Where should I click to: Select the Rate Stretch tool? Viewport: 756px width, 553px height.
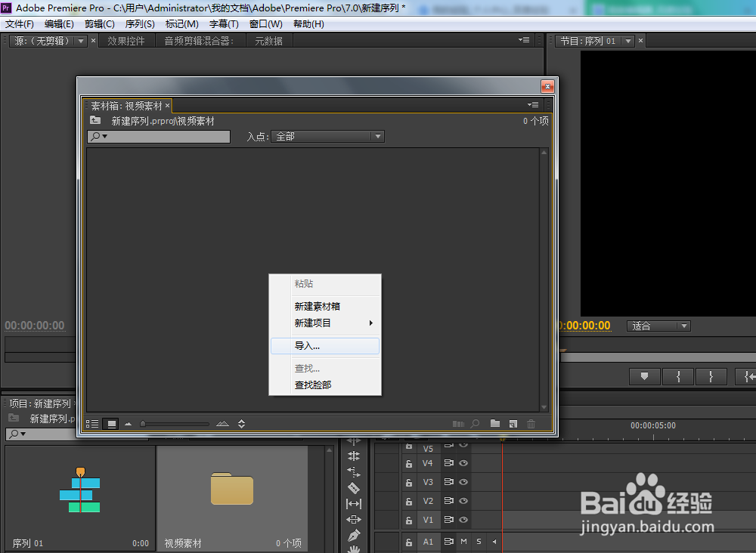(x=353, y=472)
